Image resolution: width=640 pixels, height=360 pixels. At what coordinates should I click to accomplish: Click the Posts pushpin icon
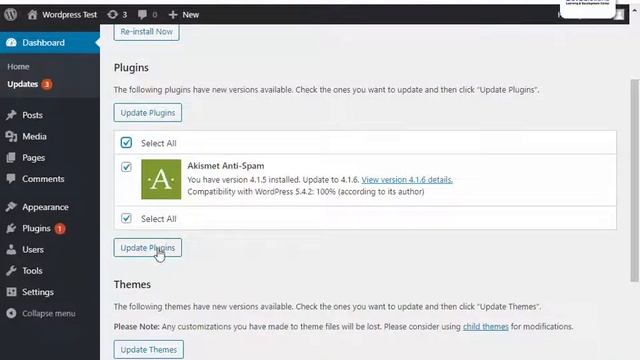point(11,115)
